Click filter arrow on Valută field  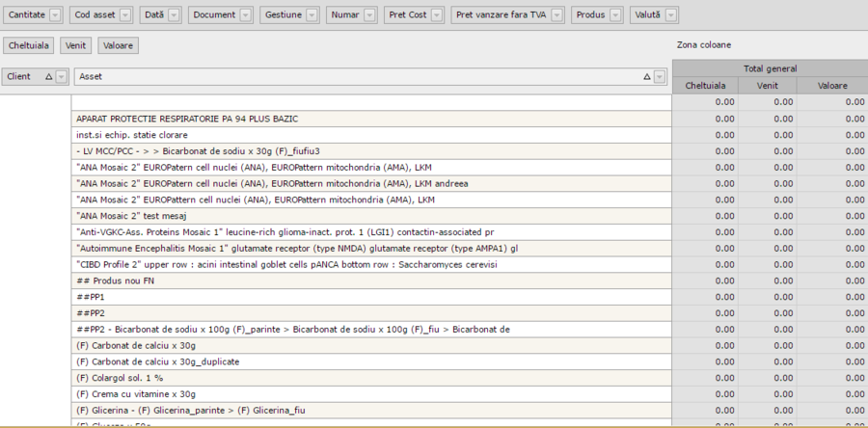click(x=670, y=15)
